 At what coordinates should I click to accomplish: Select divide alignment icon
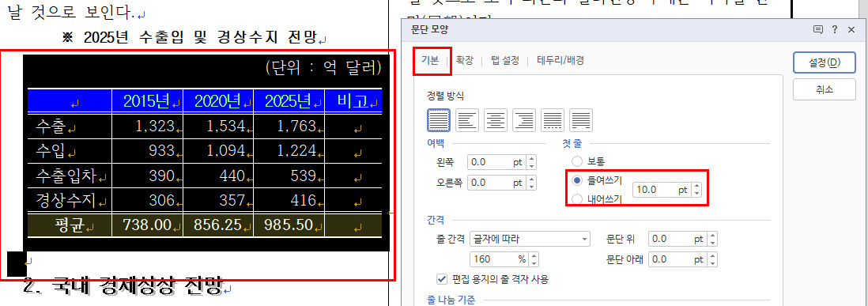pos(581,120)
